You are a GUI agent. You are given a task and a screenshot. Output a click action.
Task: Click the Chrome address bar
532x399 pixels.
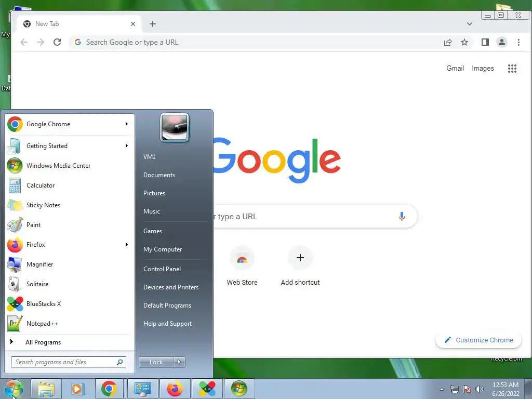[255, 42]
